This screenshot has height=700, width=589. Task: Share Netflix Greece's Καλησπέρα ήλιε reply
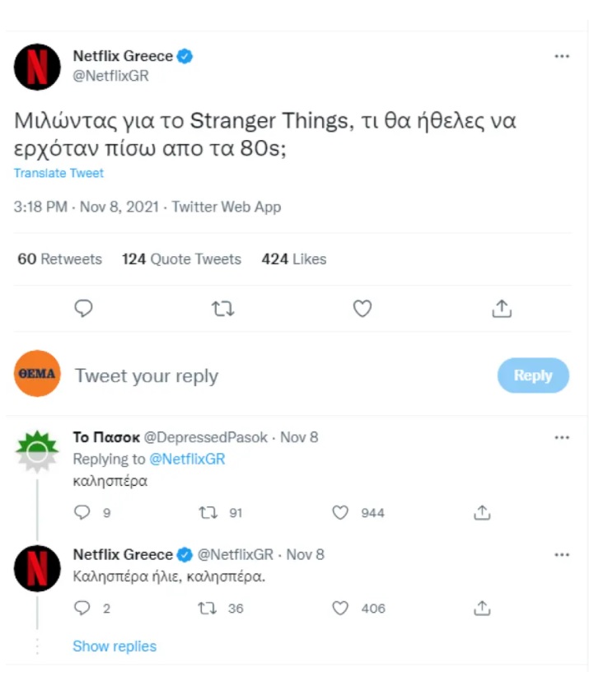482,609
